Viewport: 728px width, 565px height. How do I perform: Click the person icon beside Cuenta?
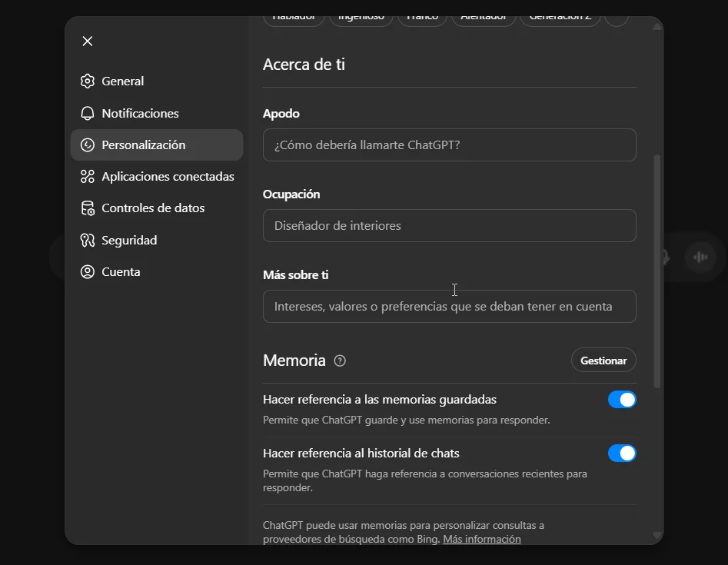[x=87, y=271]
